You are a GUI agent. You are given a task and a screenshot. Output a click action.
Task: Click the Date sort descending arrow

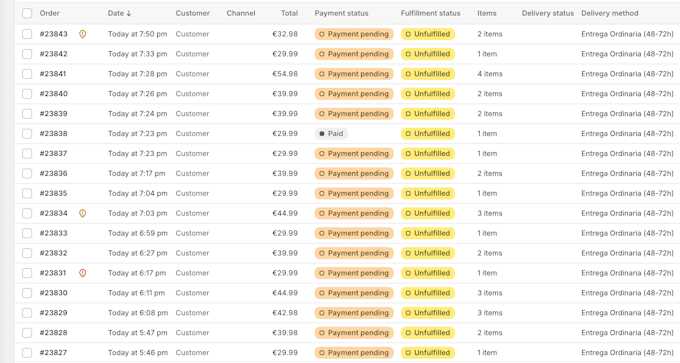coord(129,13)
